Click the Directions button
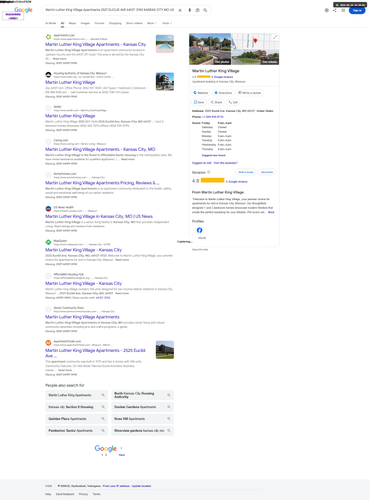Viewport: 374px width, 500px height. pos(223,93)
